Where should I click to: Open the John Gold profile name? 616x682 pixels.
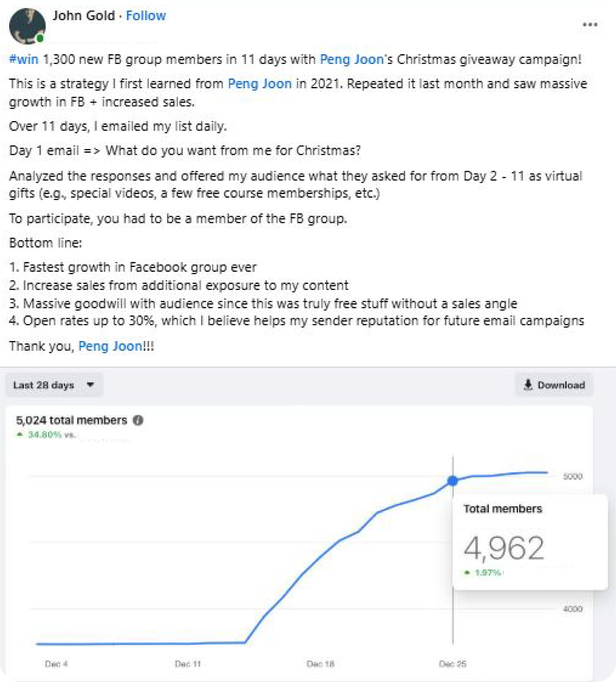[x=84, y=16]
